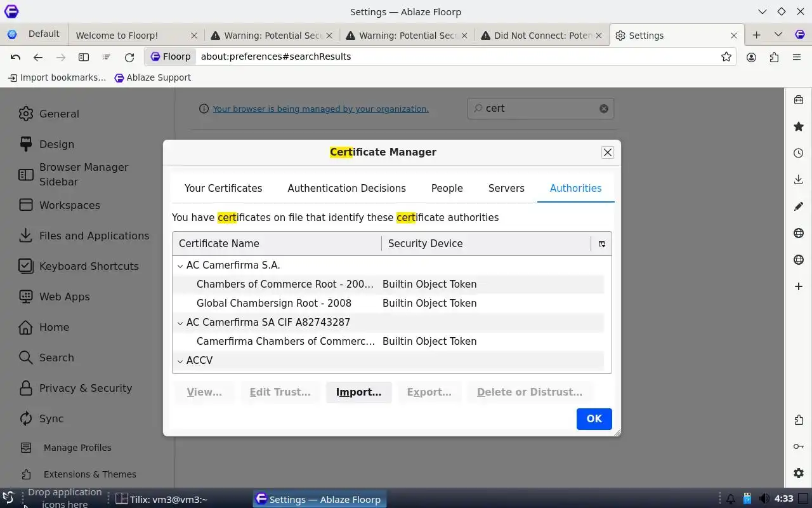Click the address bar URL

(x=276, y=57)
